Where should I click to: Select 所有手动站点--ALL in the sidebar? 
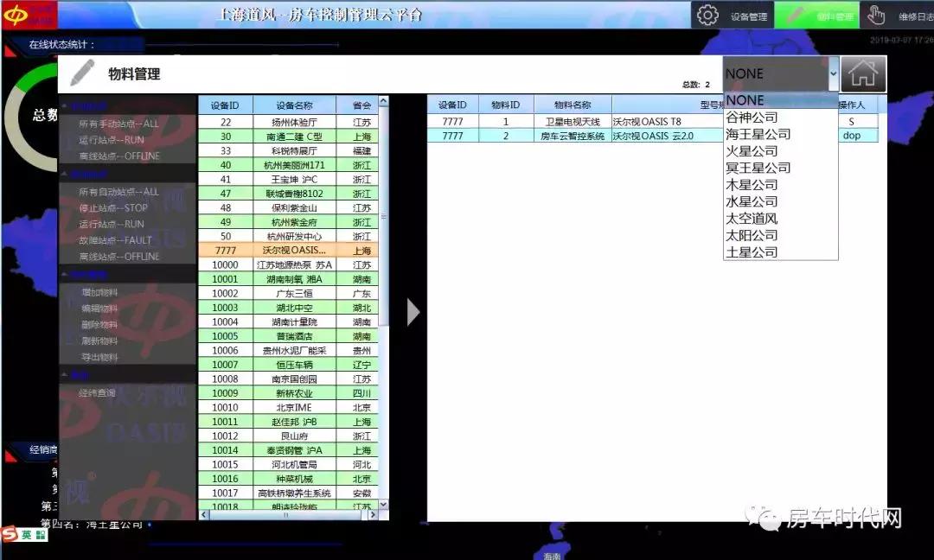[x=118, y=124]
